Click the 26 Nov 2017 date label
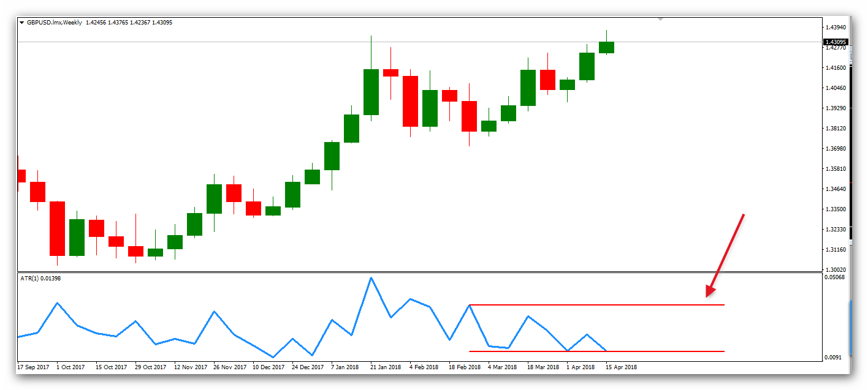Viewport: 868px width, 390px height. click(x=229, y=367)
